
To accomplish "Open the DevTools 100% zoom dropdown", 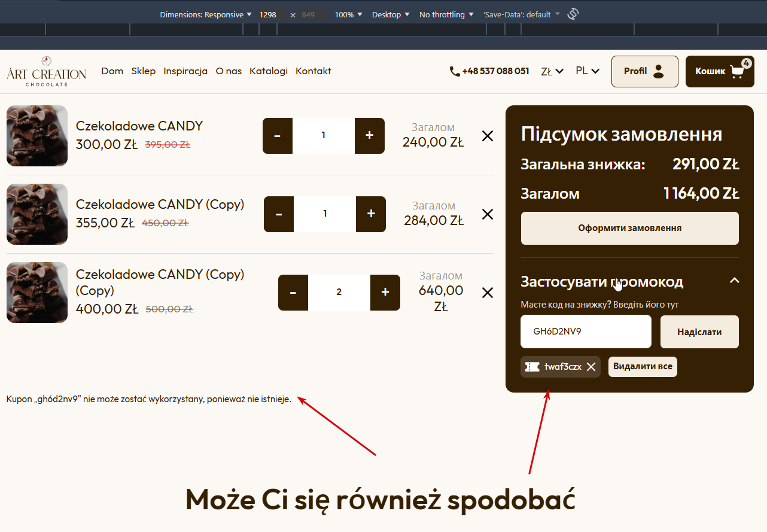I will tap(349, 14).
